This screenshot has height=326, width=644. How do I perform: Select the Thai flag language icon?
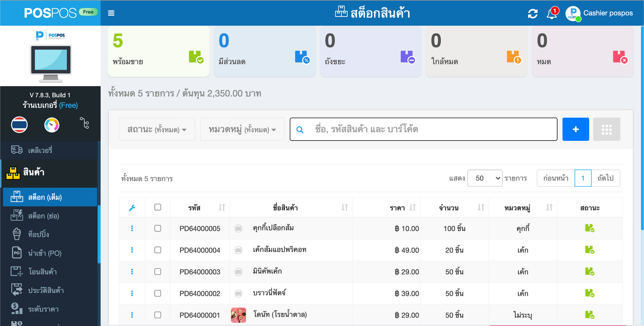[19, 125]
